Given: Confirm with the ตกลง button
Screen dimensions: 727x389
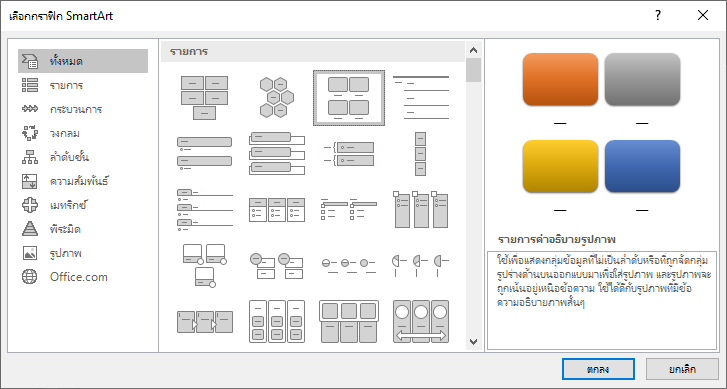Looking at the screenshot, I should [598, 369].
